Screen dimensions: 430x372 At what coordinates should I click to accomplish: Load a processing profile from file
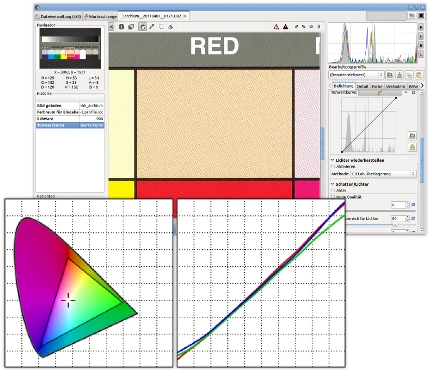point(389,75)
